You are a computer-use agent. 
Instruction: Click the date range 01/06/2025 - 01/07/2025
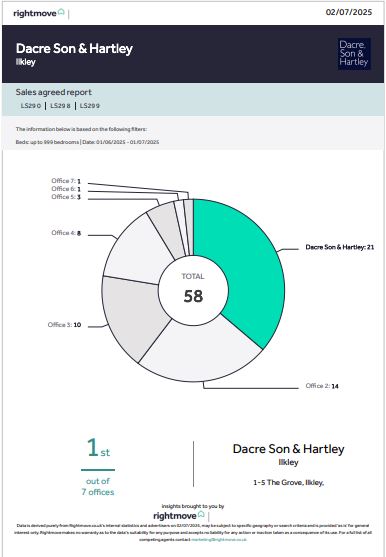[127, 142]
